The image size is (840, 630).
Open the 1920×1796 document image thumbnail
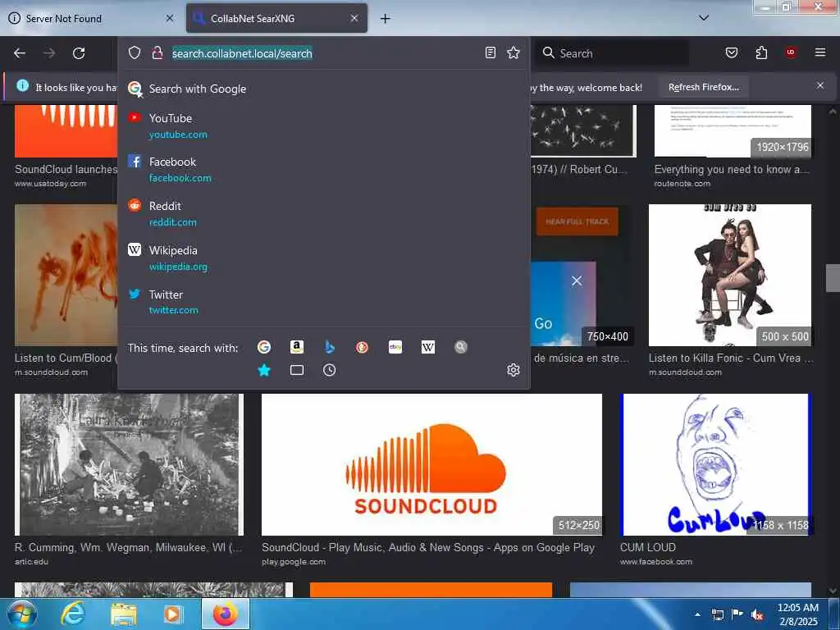pyautogui.click(x=733, y=130)
